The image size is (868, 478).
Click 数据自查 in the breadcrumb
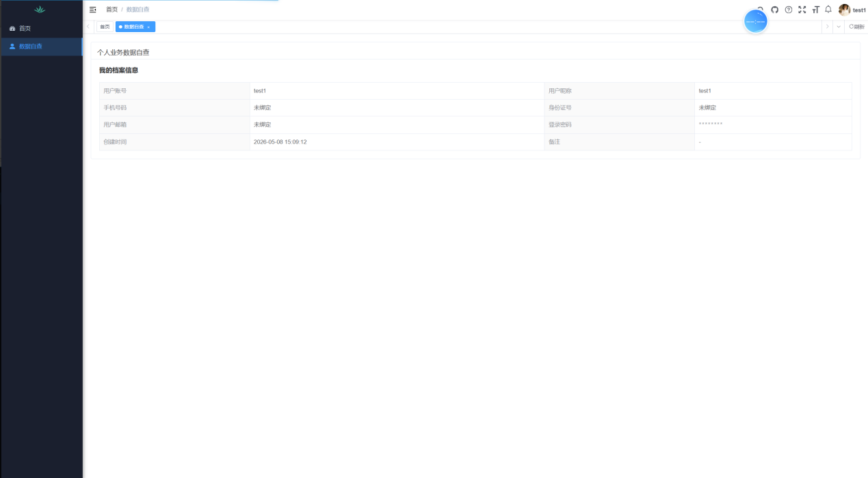click(137, 10)
